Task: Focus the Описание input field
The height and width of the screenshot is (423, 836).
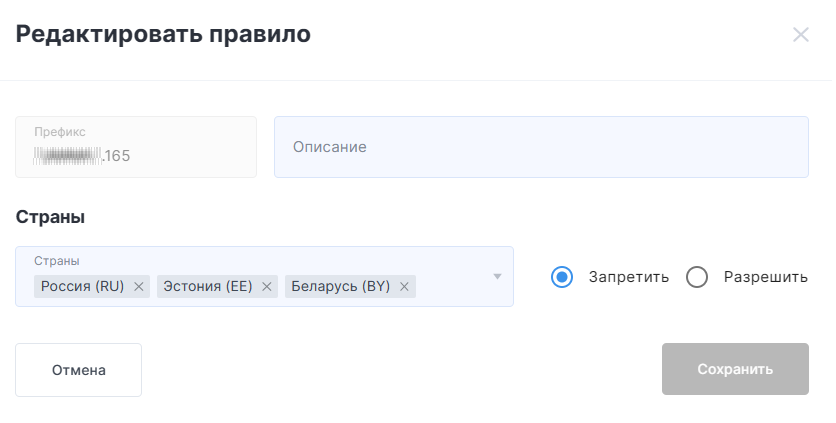Action: pos(540,147)
